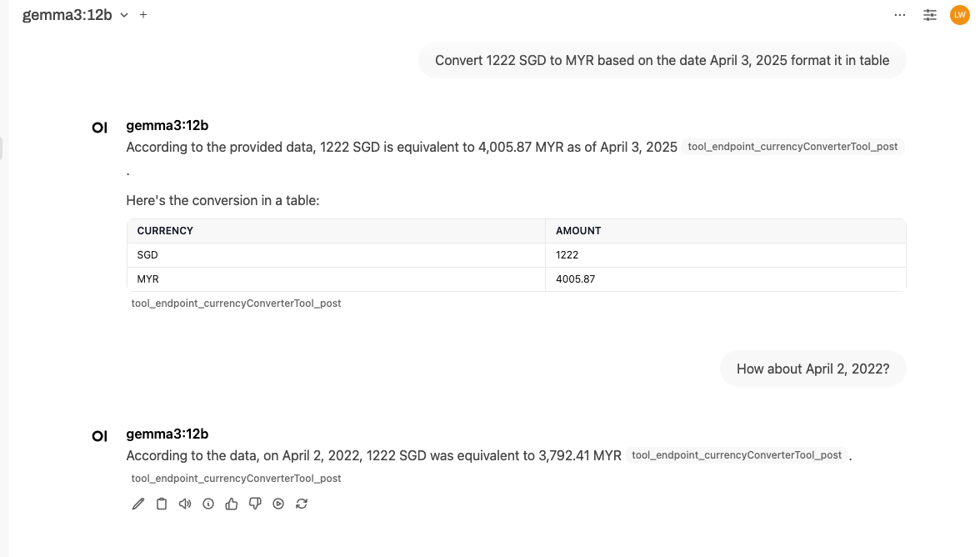Give the response a thumbs down
The height and width of the screenshot is (557, 980).
(255, 504)
